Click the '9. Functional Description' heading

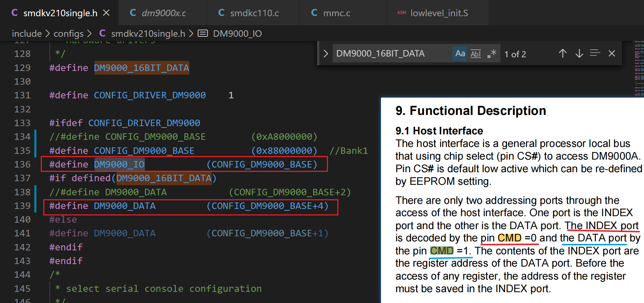click(x=471, y=111)
